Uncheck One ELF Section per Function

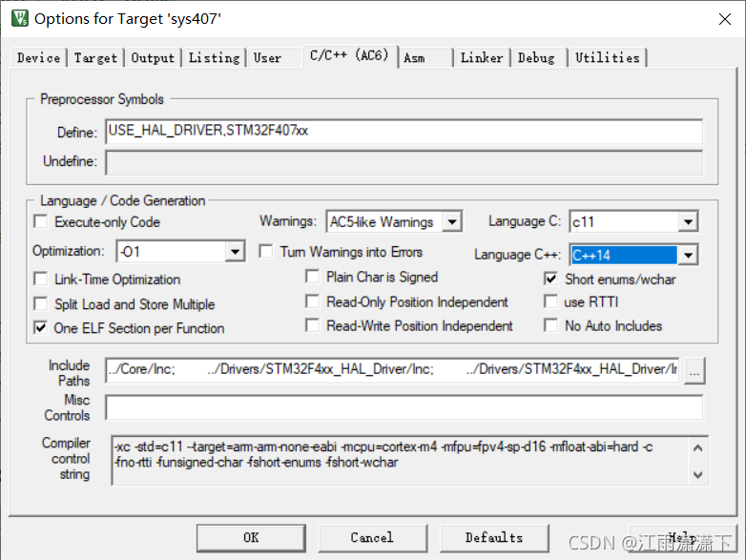tap(41, 327)
